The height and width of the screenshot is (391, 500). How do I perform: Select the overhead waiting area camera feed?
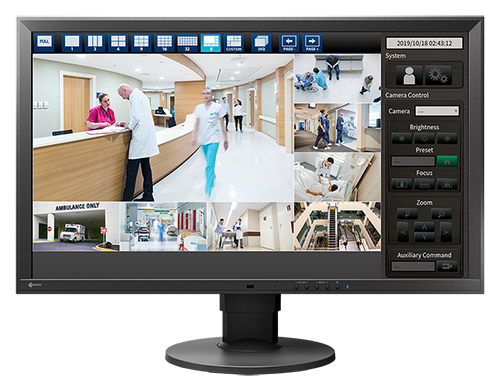pyautogui.click(x=337, y=78)
